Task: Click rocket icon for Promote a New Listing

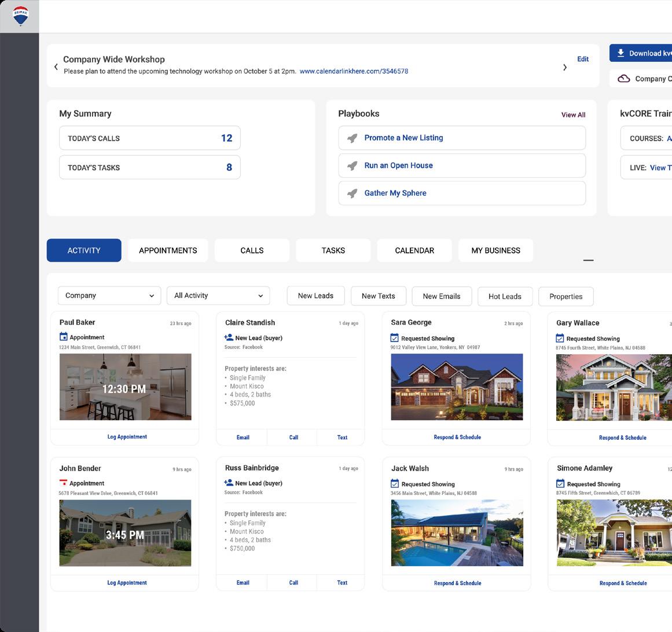Action: point(352,138)
